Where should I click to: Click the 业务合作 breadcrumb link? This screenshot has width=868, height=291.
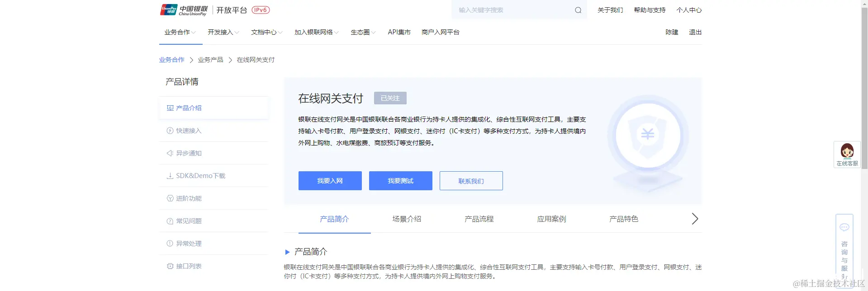[x=172, y=60]
